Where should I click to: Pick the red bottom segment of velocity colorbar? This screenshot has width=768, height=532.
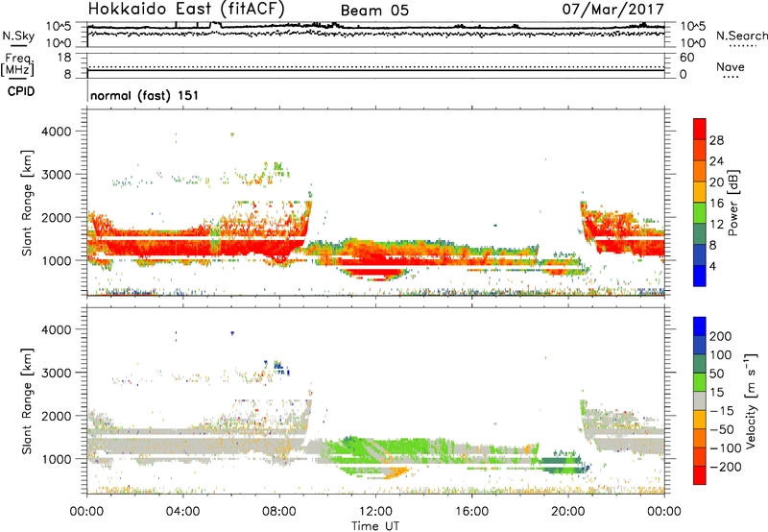click(x=700, y=475)
